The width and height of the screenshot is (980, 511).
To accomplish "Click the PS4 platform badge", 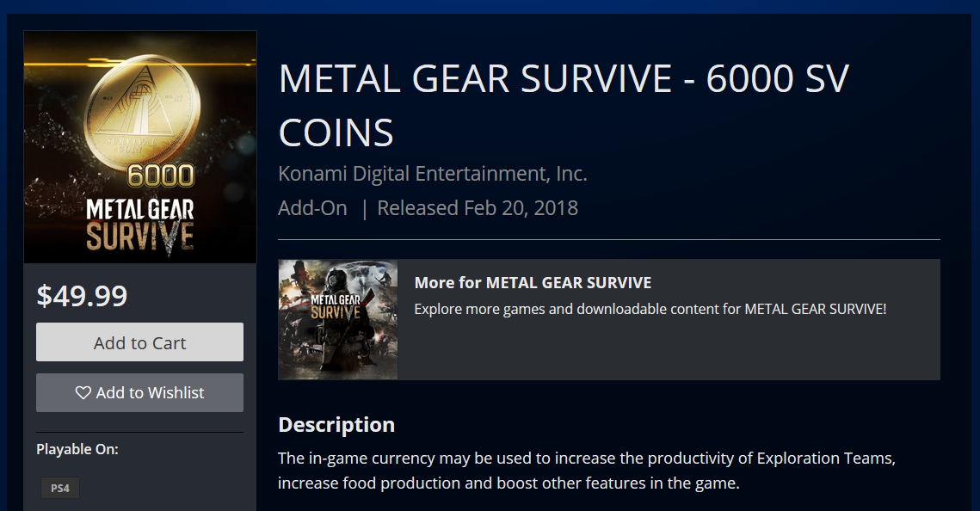I will tap(60, 489).
